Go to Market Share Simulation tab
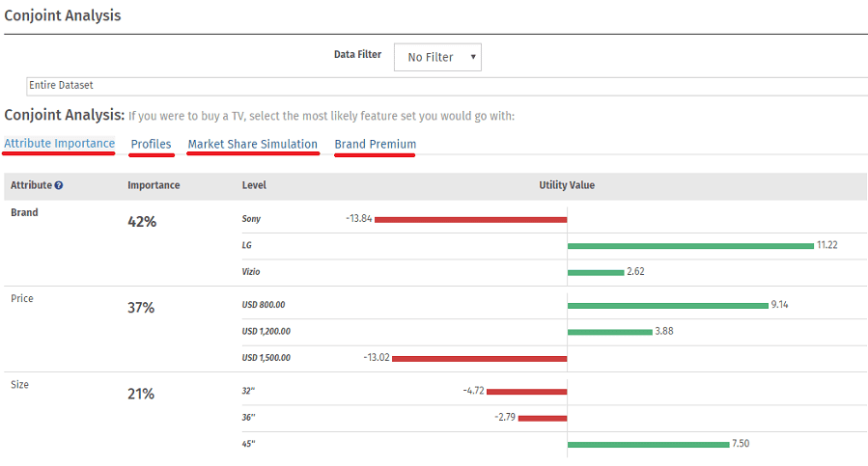Screen dimensions: 868x466 click(x=253, y=144)
